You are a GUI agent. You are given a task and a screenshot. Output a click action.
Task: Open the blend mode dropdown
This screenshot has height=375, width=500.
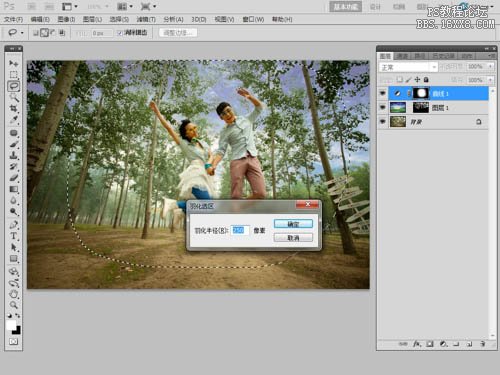(x=408, y=67)
